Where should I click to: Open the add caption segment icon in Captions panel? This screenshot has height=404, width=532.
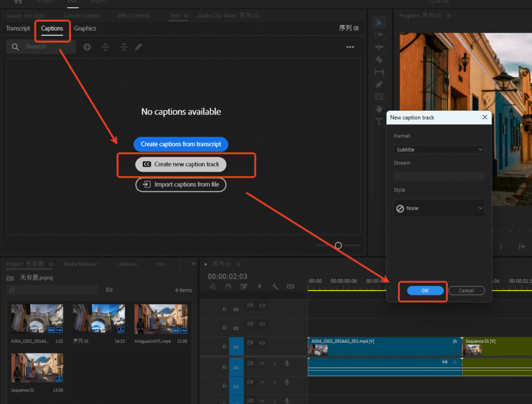click(87, 47)
